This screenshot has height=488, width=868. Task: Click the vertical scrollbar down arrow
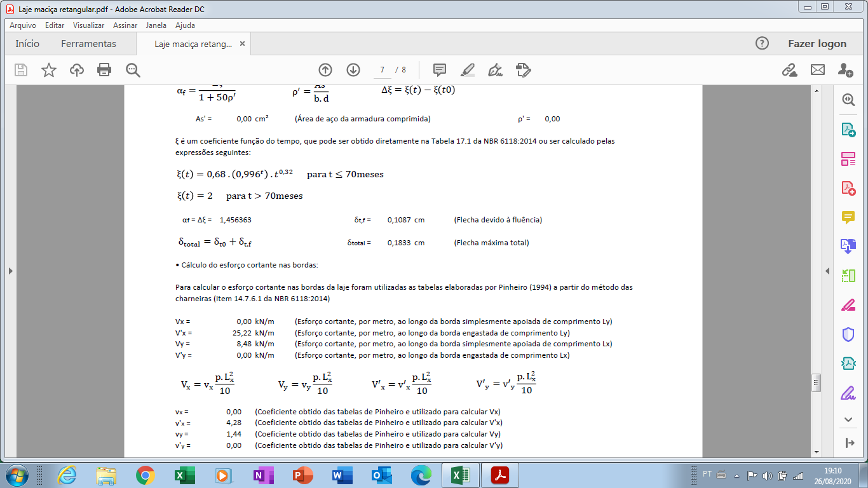point(817,452)
